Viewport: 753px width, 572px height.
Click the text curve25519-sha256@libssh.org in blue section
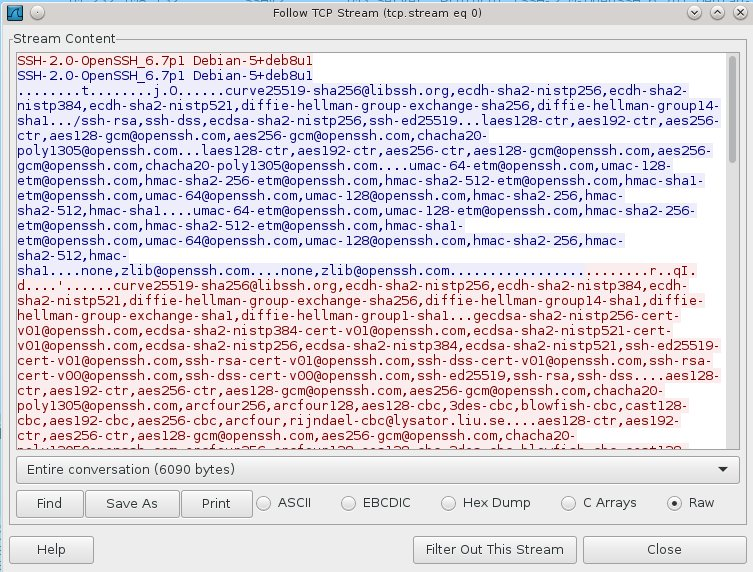[x=337, y=91]
